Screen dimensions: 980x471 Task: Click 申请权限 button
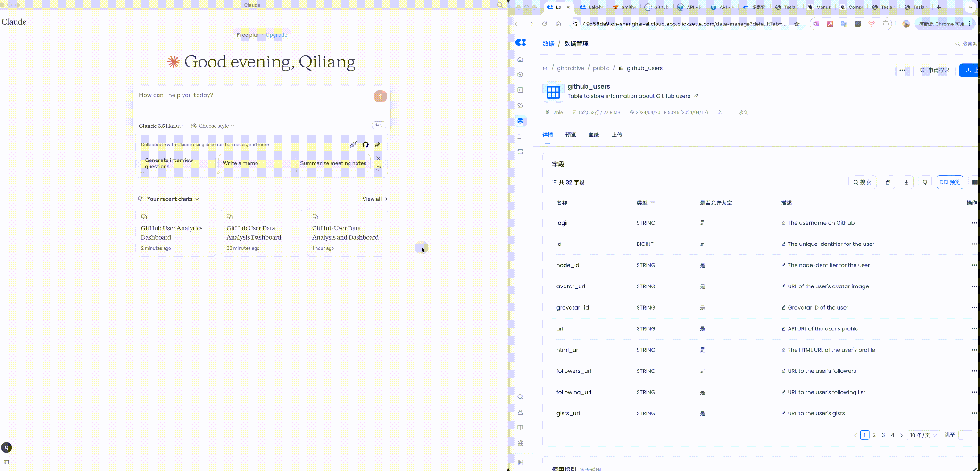[x=935, y=70]
